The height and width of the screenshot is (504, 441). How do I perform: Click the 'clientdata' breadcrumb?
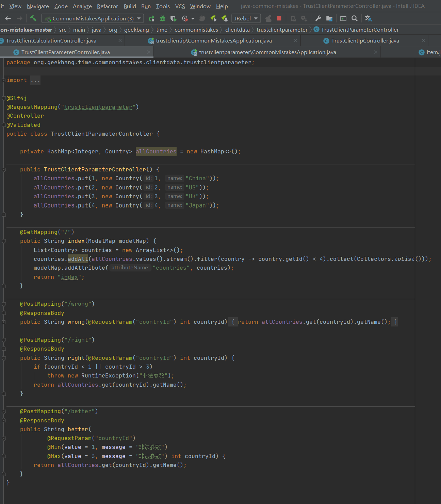point(238,30)
